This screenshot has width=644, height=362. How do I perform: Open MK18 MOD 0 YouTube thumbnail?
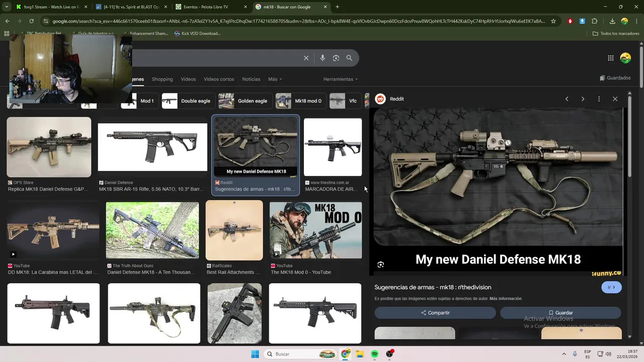coord(315,230)
